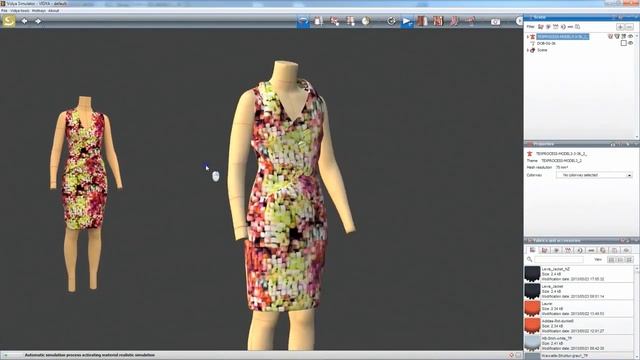Click third filter icon in Scene panel
This screenshot has height=360, width=640.
pos(556,27)
